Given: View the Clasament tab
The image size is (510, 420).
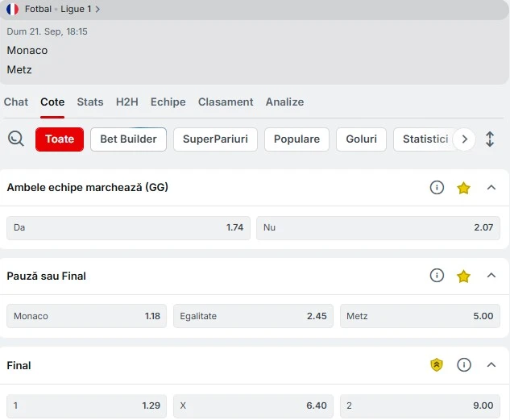Looking at the screenshot, I should click(226, 102).
